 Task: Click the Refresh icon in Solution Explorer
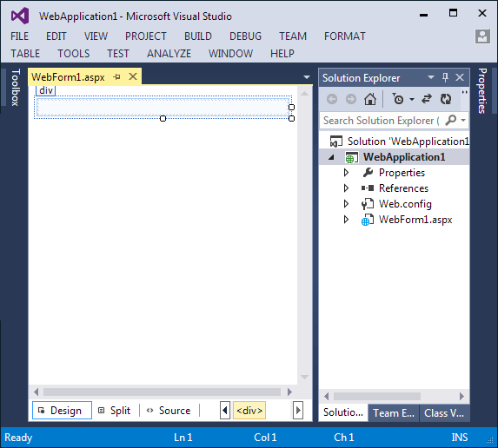[446, 99]
